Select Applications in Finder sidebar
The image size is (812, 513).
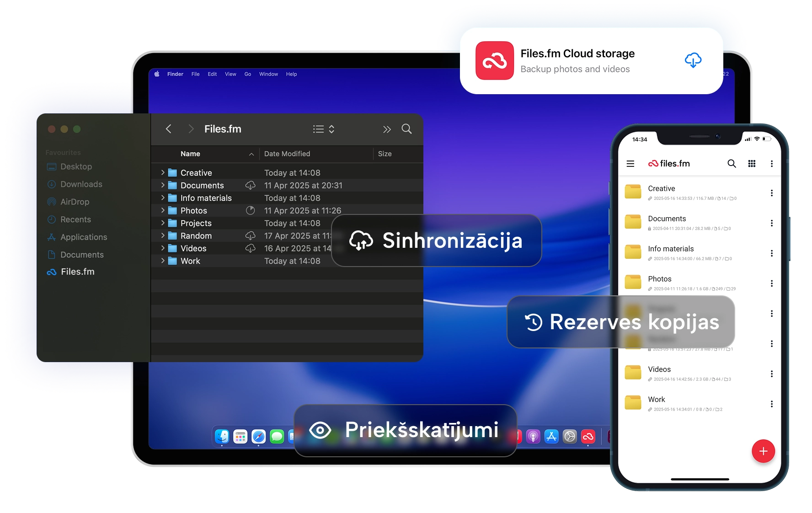[x=77, y=237]
